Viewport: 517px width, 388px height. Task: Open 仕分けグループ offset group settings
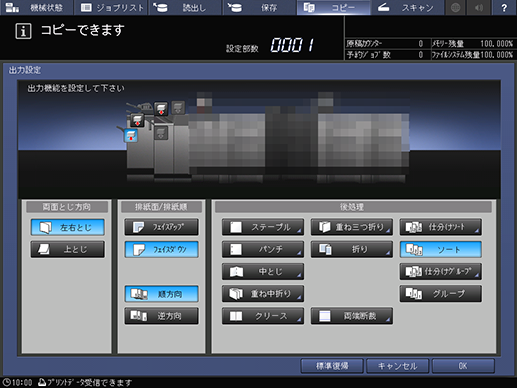(441, 272)
